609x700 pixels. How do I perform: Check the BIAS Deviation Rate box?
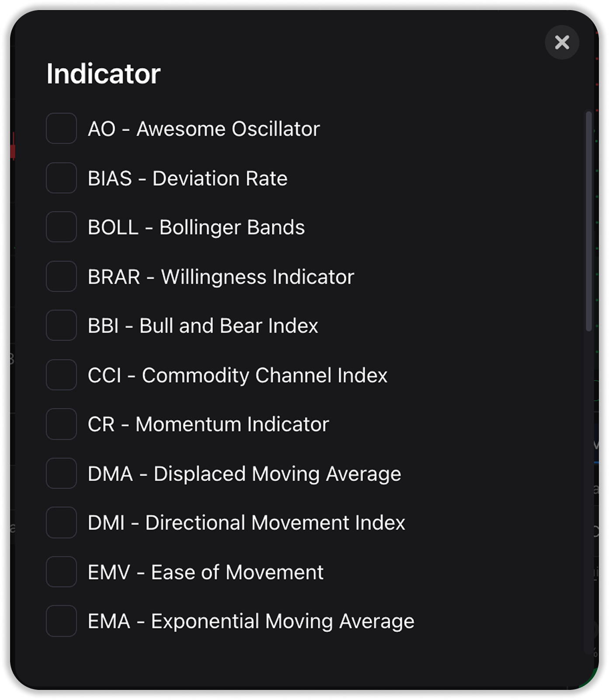62,178
